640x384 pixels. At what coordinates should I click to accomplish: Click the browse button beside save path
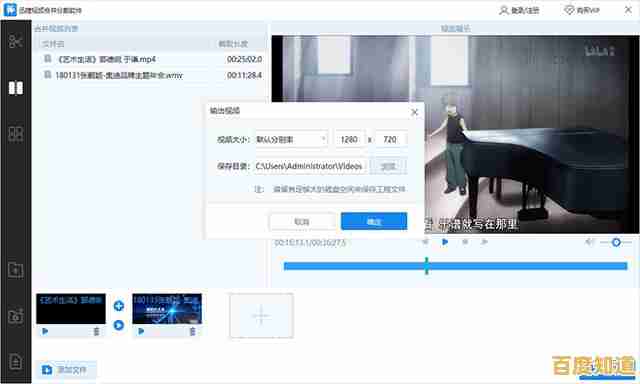(388, 166)
